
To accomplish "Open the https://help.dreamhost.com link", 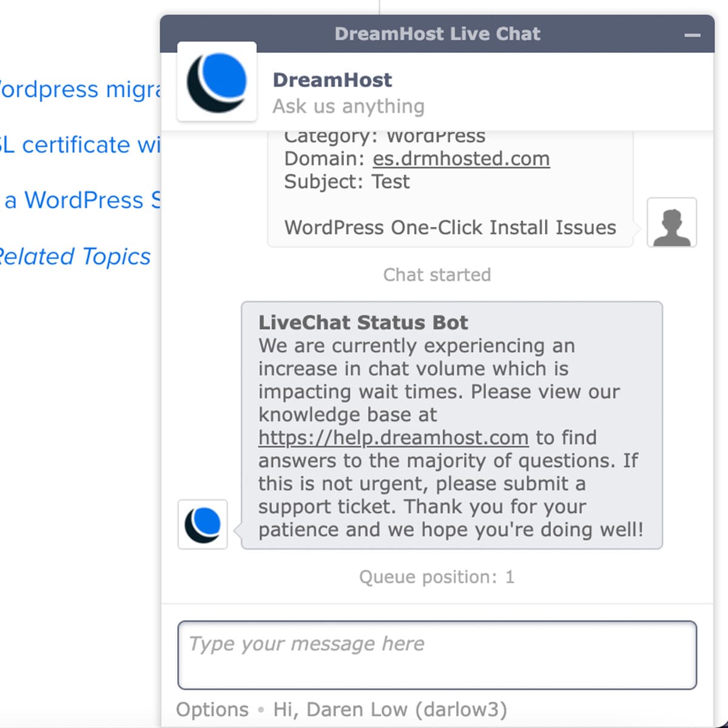I will click(x=393, y=437).
